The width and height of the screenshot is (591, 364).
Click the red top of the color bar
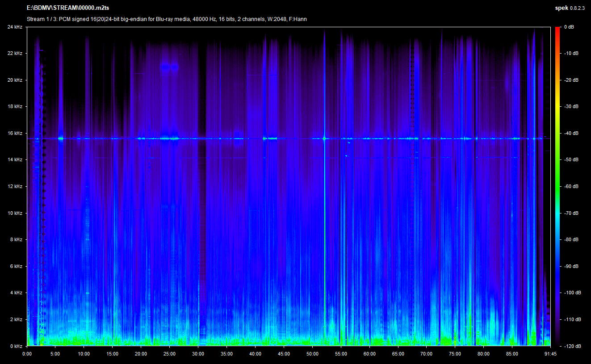[x=557, y=29]
